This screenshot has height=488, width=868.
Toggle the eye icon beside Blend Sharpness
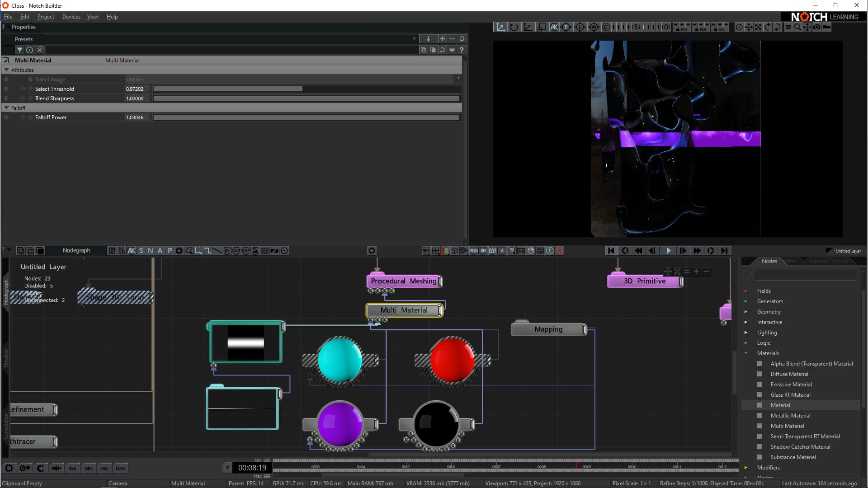click(x=6, y=99)
